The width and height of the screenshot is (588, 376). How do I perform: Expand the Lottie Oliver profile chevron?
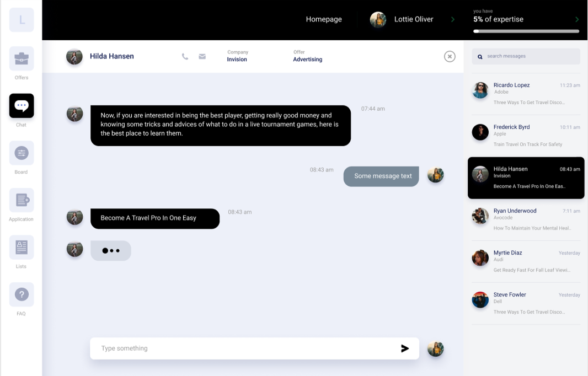click(453, 19)
